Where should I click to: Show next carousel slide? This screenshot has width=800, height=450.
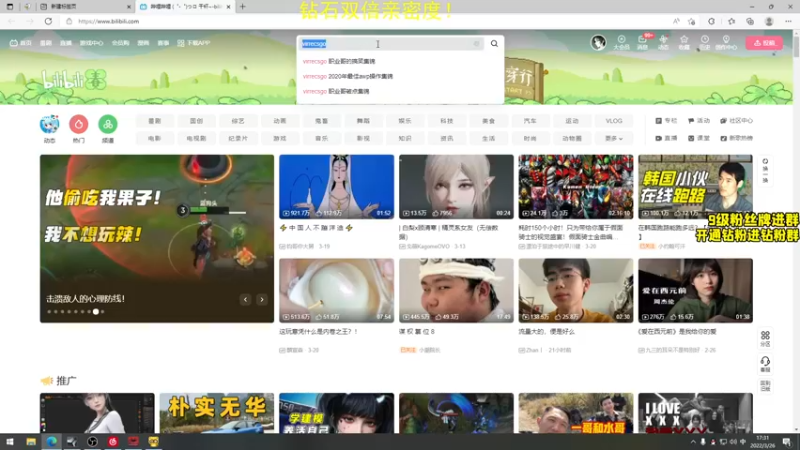point(262,299)
